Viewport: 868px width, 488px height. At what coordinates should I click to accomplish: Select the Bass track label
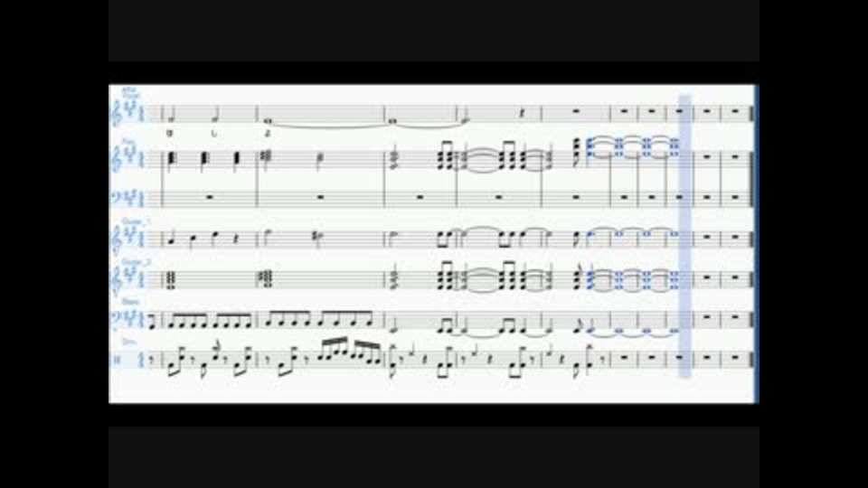coord(130,302)
